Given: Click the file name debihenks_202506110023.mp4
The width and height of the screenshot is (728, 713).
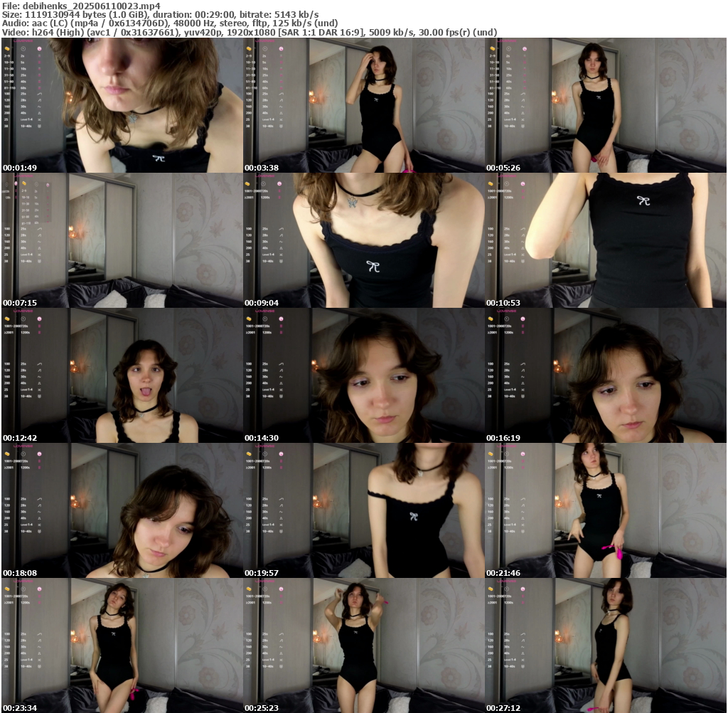Looking at the screenshot, I should [x=92, y=6].
